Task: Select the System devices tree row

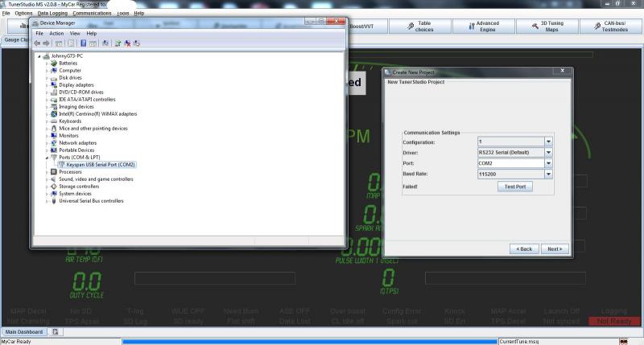Action: [75, 194]
